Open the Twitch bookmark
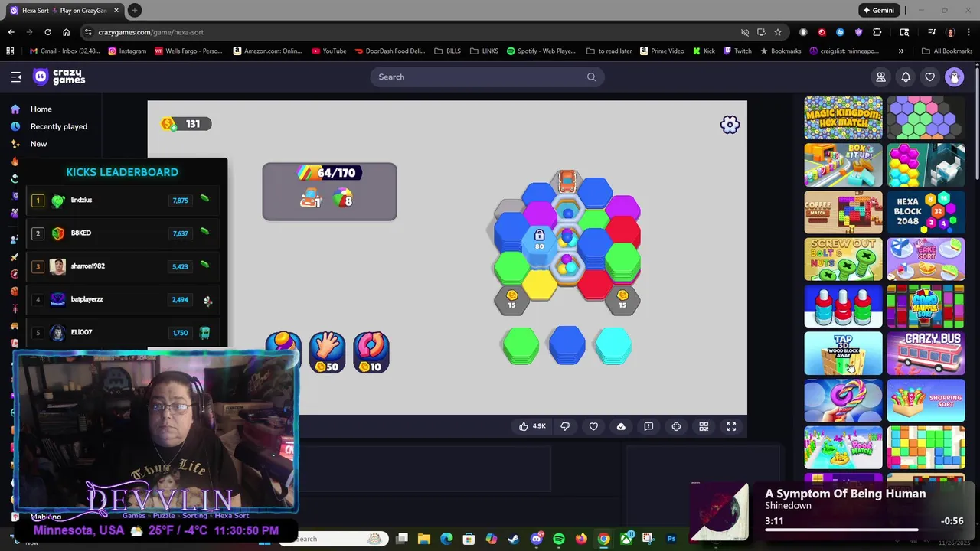Image resolution: width=980 pixels, height=551 pixels. click(x=737, y=51)
